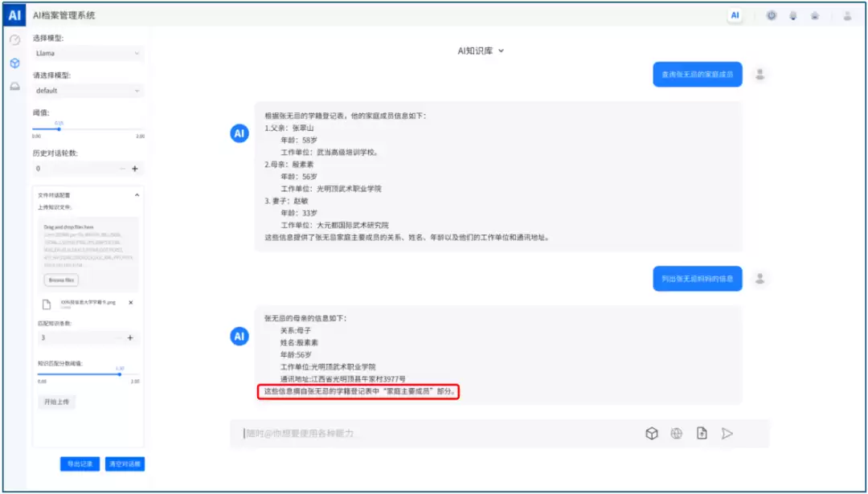Click the globe web search icon in input bar

(677, 434)
